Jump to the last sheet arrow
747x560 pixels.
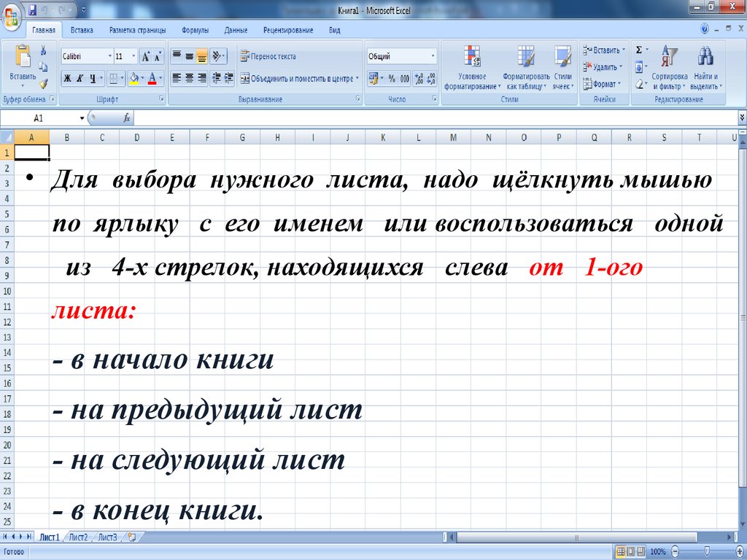click(28, 537)
